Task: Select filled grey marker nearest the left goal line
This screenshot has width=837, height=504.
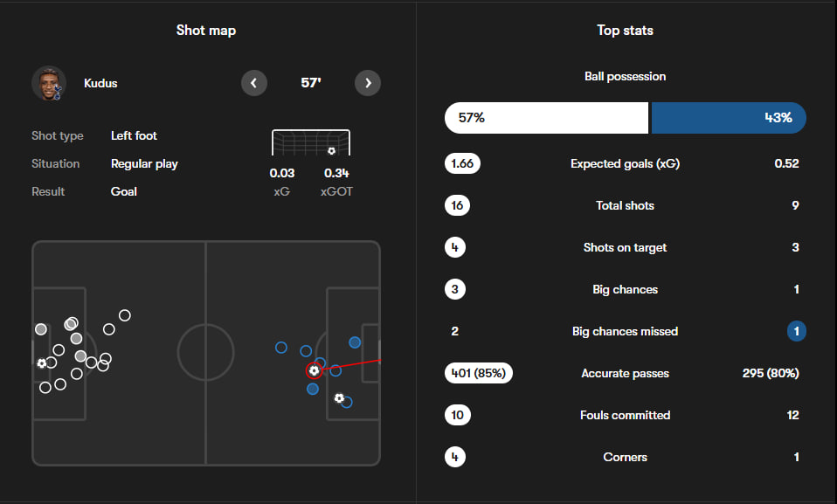Action: coord(41,329)
